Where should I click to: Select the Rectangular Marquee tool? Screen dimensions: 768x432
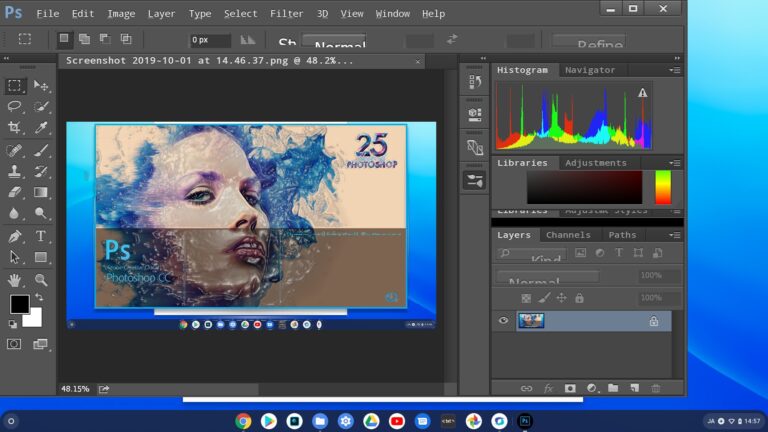[14, 86]
